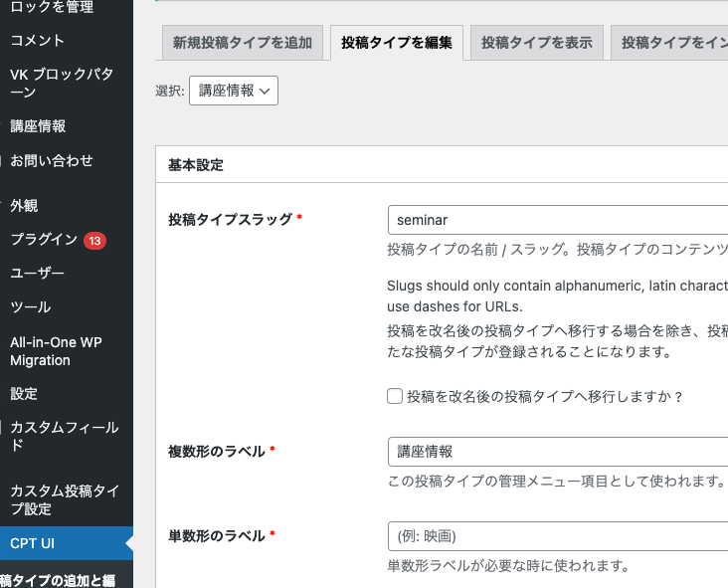Click the text 単数形ラベルが必要な時に使われます。

pyautogui.click(x=508, y=566)
